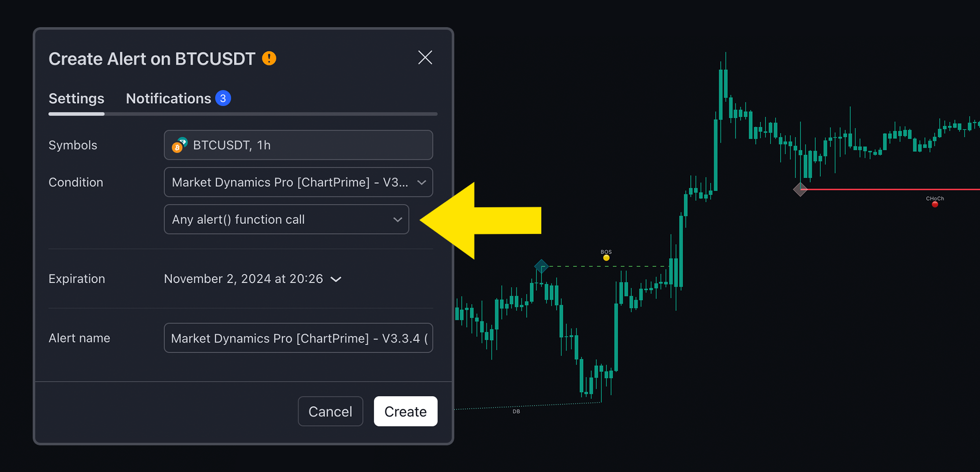Click the DB label under the dotted line
The height and width of the screenshot is (472, 980).
coord(516,412)
